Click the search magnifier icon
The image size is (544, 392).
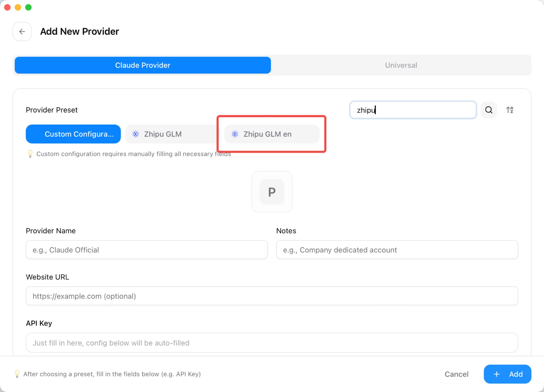pyautogui.click(x=489, y=110)
